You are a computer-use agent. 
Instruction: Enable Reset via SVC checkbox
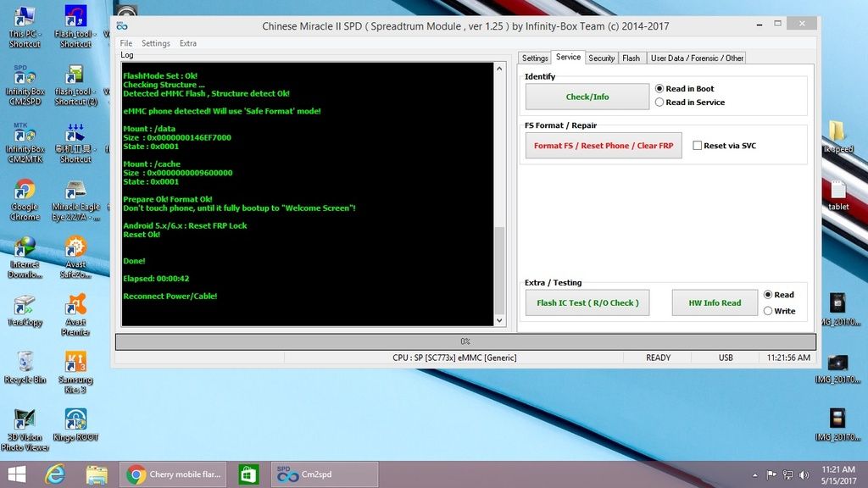click(x=697, y=146)
